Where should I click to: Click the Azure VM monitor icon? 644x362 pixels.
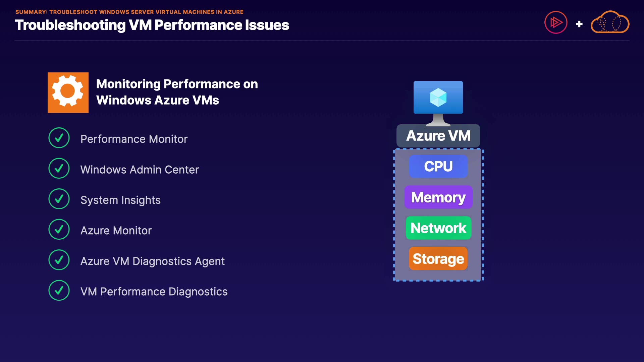[438, 101]
